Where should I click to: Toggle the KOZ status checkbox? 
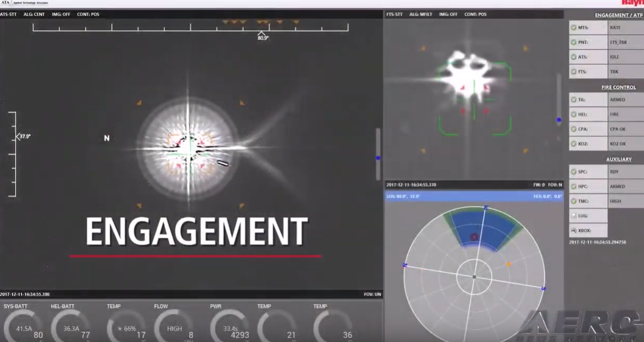pyautogui.click(x=574, y=144)
